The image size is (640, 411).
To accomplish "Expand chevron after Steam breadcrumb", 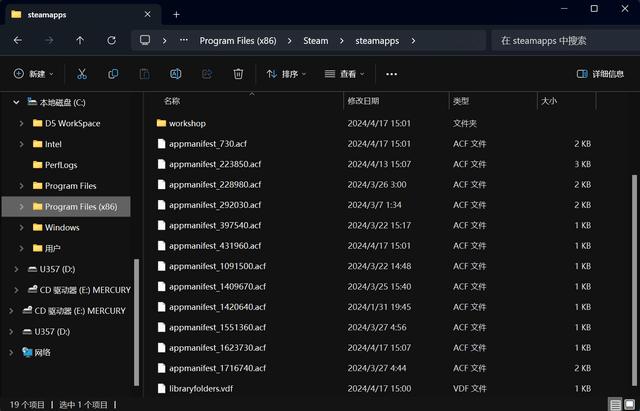I will [342, 41].
